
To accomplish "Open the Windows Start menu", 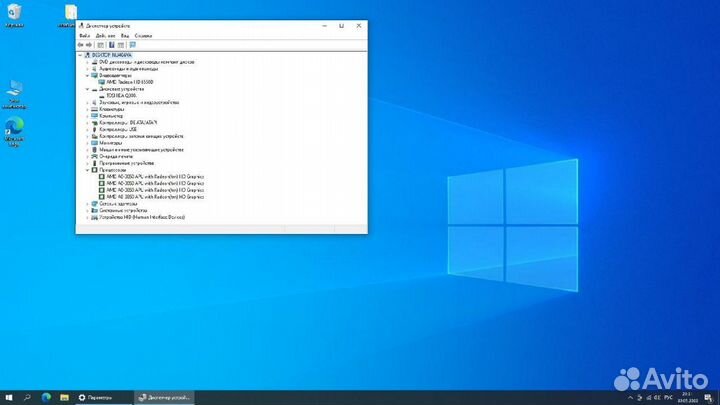I will point(9,397).
